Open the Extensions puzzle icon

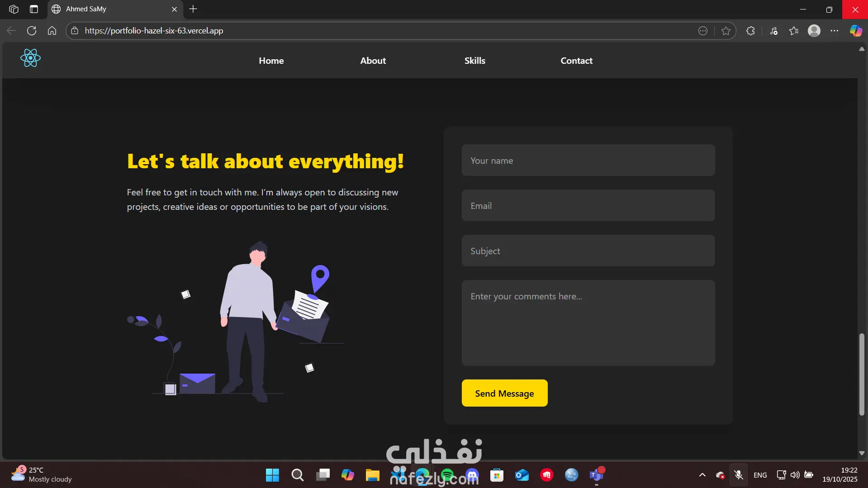[x=750, y=31]
